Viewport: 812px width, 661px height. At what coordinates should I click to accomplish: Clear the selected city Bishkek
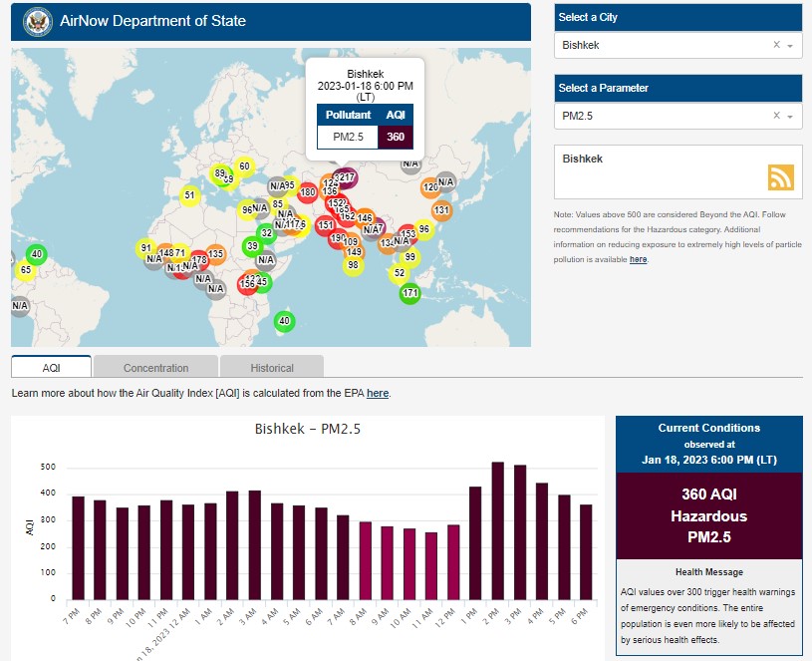(x=776, y=45)
